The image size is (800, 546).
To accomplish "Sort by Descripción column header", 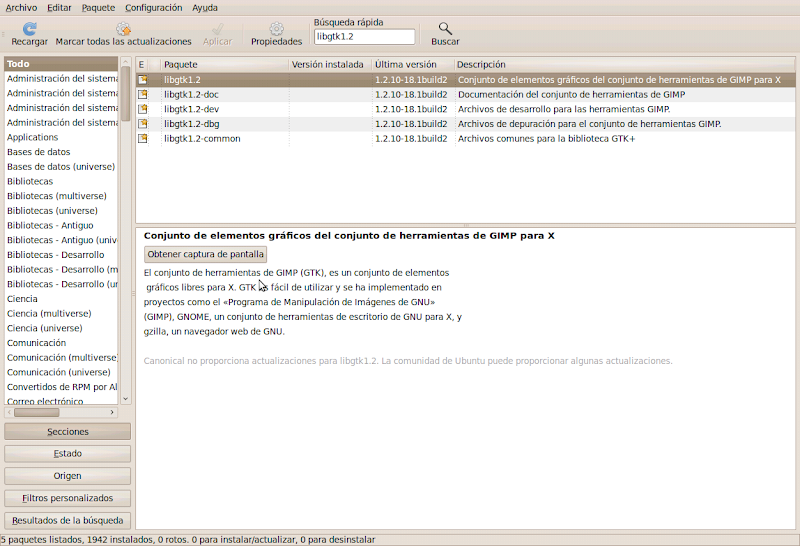I will click(x=624, y=65).
